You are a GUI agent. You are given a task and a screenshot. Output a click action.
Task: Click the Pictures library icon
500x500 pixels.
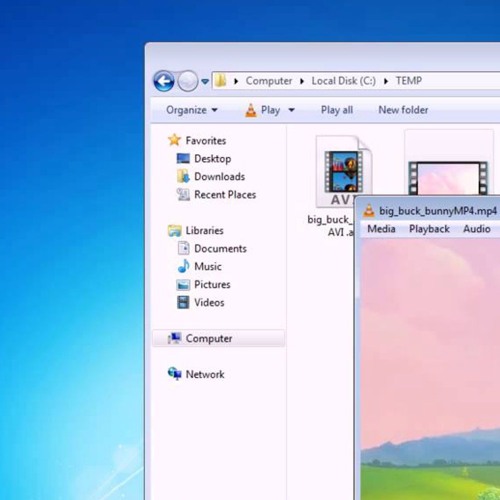coord(183,285)
